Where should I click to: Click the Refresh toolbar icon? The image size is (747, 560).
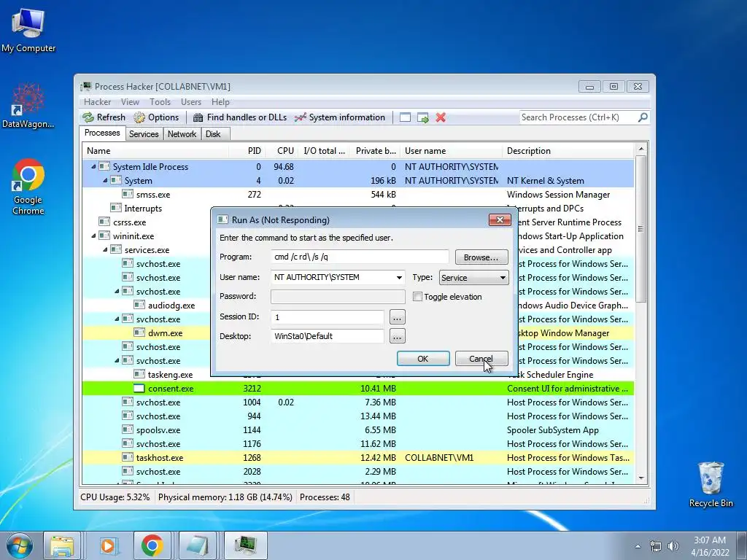pos(88,117)
